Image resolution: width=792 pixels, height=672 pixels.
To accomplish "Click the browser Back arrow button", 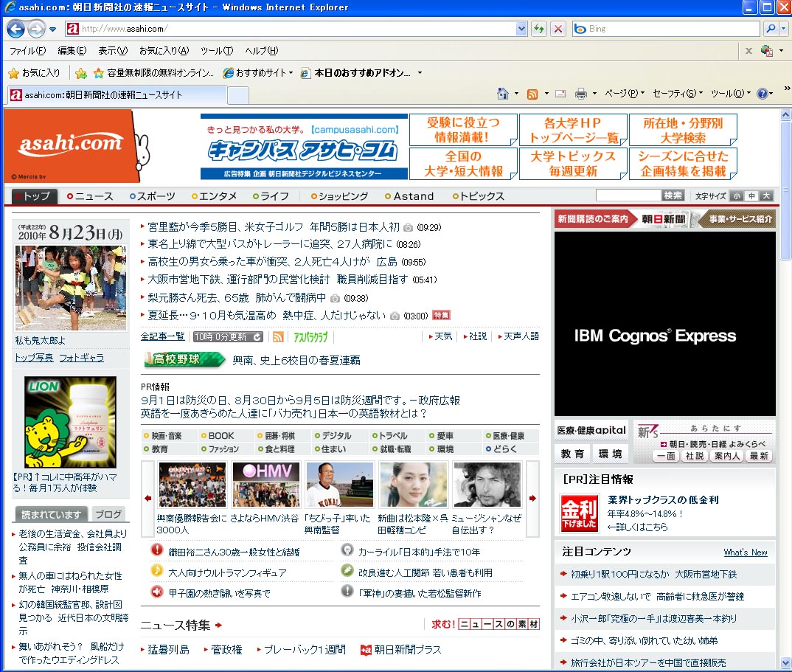I will click(x=15, y=29).
